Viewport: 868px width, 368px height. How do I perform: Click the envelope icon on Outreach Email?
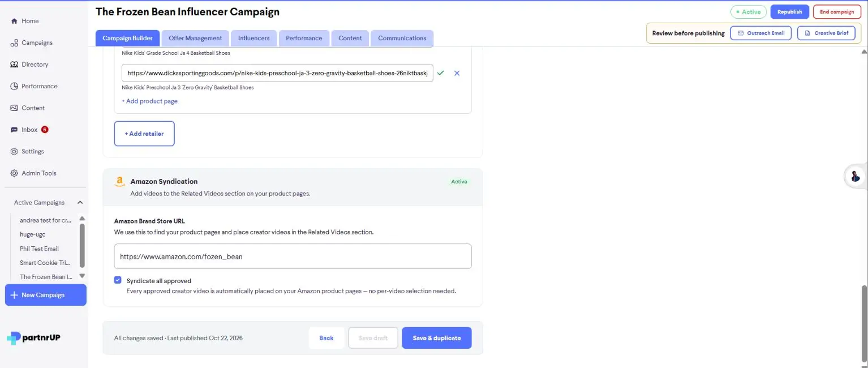point(740,33)
